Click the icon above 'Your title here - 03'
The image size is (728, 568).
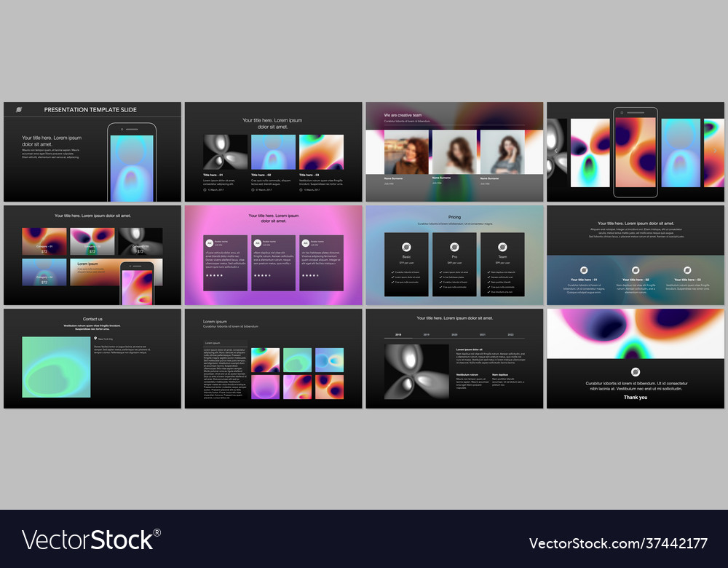[x=688, y=270]
